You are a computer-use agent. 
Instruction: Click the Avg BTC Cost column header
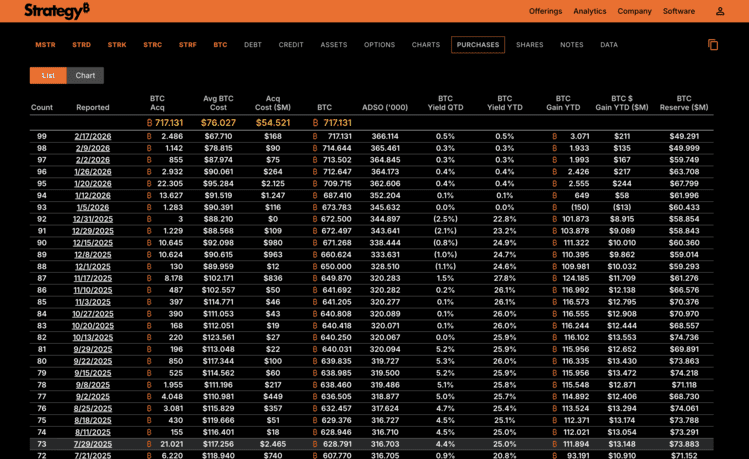[x=218, y=103]
